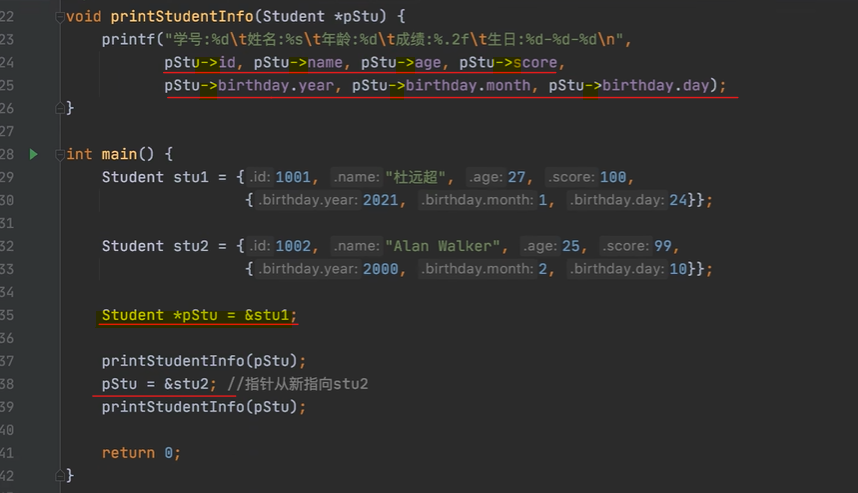Click the fold end marker below printStudentInfo
858x493 pixels.
[60, 108]
